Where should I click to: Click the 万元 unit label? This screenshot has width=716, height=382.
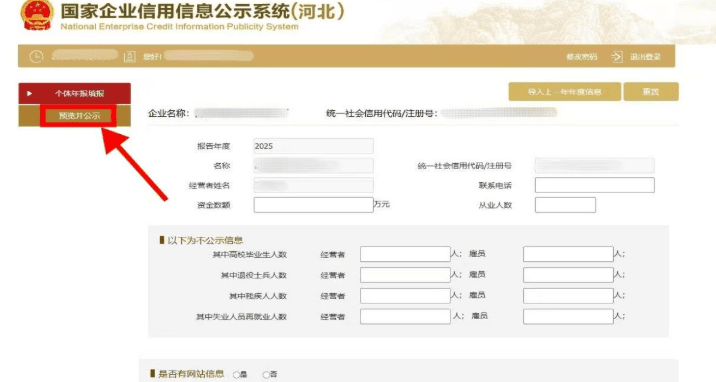(x=382, y=204)
